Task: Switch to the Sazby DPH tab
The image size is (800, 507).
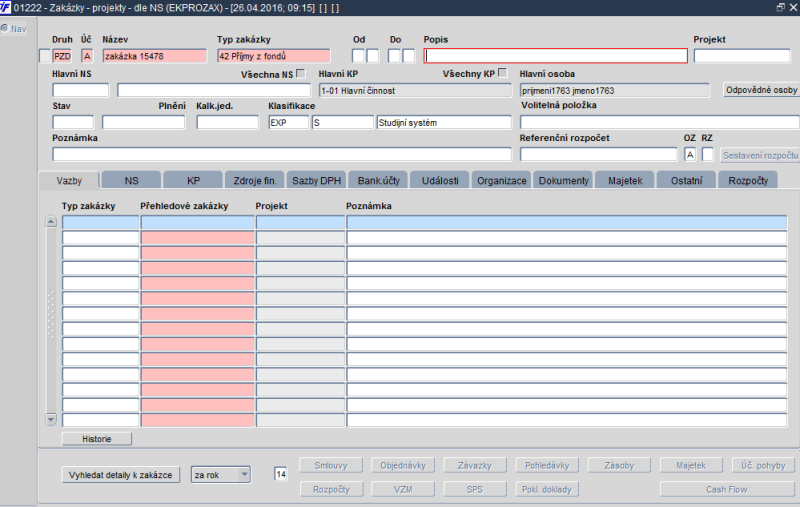Action: coord(316,181)
